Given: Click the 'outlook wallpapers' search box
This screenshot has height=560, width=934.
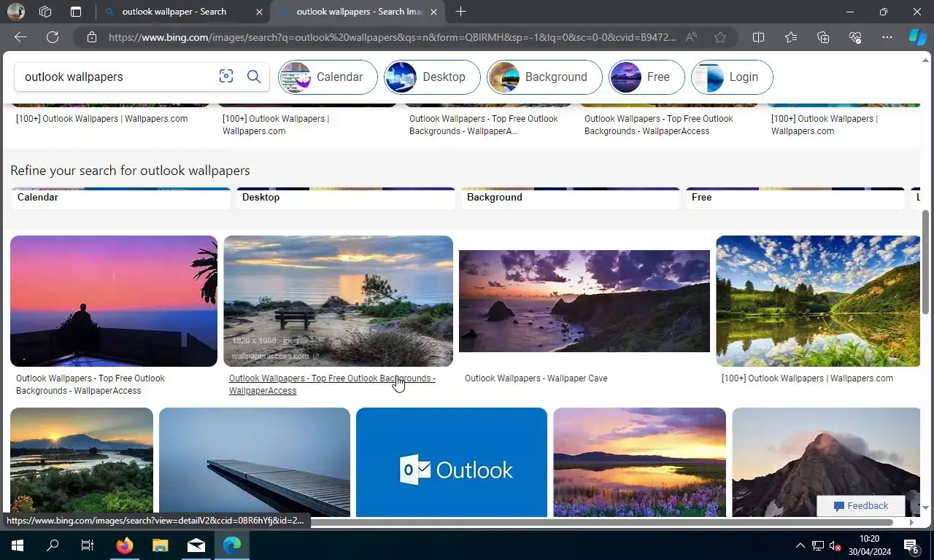Looking at the screenshot, I should 117,77.
